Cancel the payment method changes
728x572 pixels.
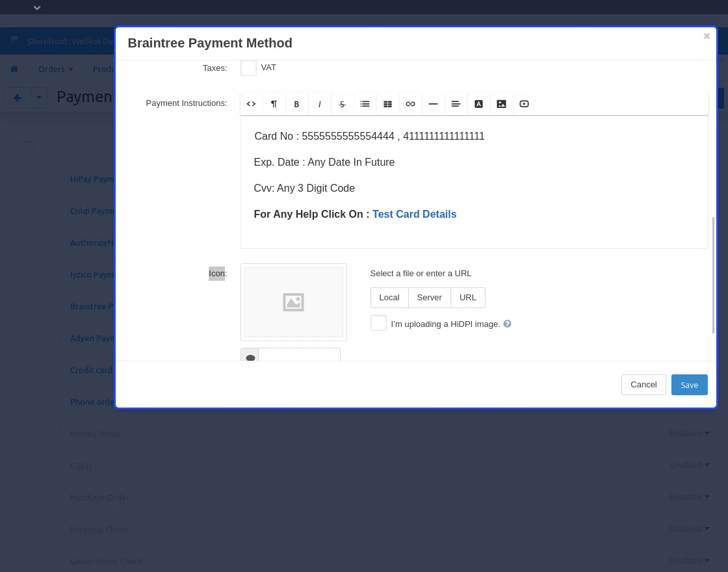[x=643, y=385]
